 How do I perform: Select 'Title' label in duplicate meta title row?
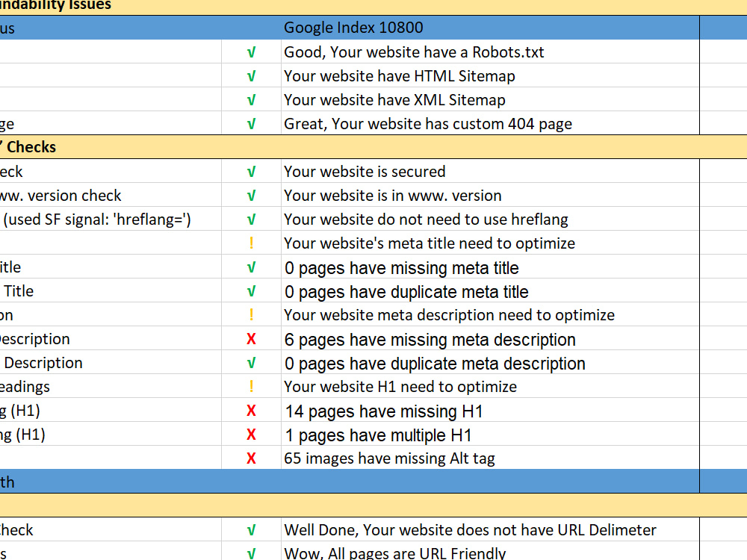pos(19,291)
